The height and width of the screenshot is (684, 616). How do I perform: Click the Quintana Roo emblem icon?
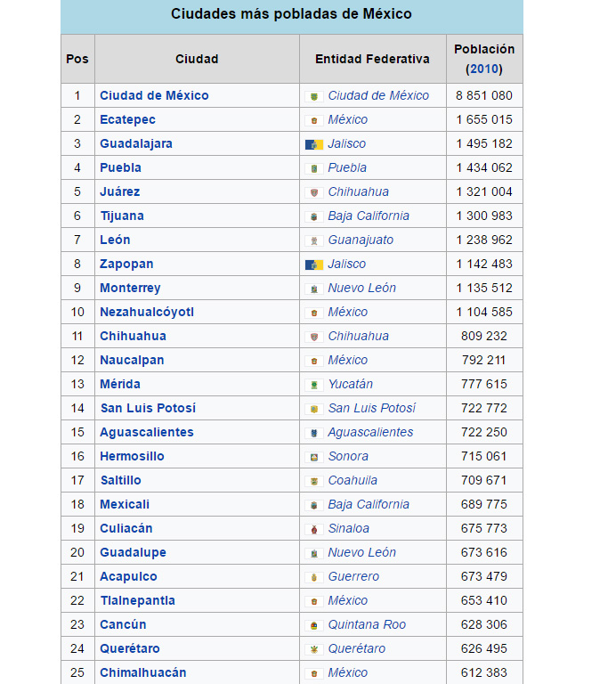(x=314, y=625)
